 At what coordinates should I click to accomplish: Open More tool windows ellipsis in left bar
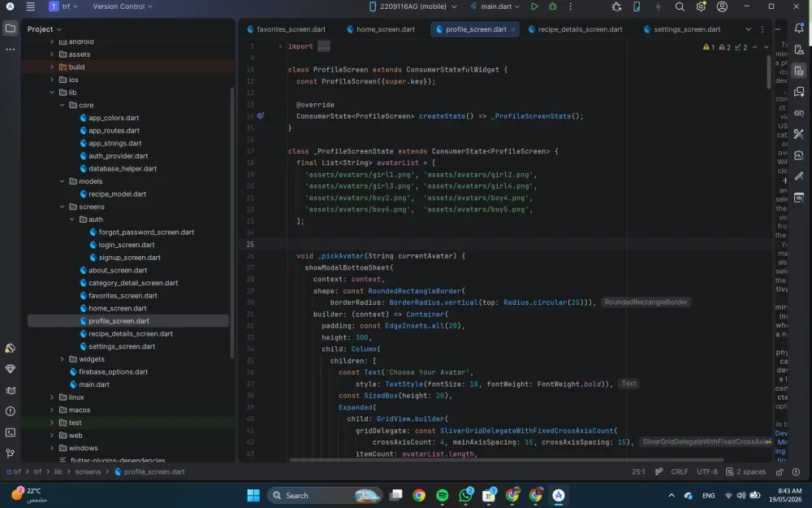tap(10, 50)
